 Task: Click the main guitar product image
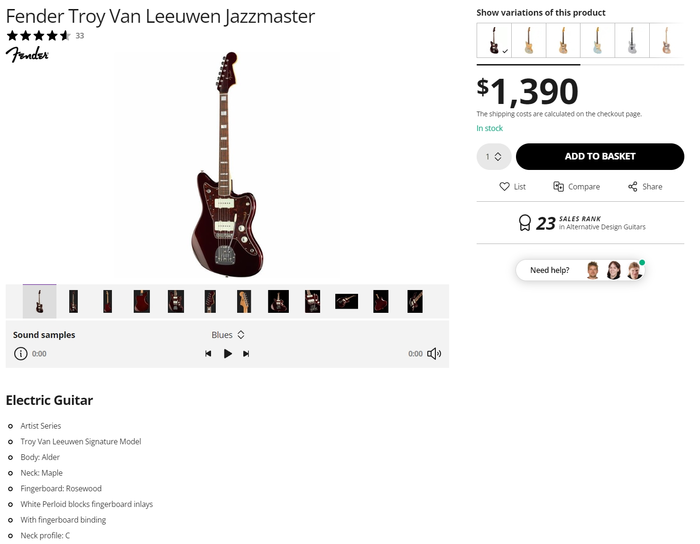tap(227, 163)
